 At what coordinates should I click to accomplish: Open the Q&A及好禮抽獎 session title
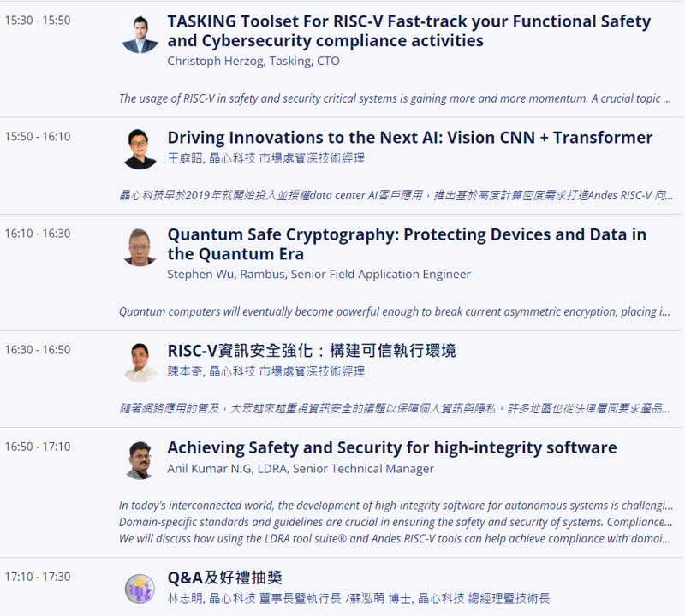click(x=224, y=577)
